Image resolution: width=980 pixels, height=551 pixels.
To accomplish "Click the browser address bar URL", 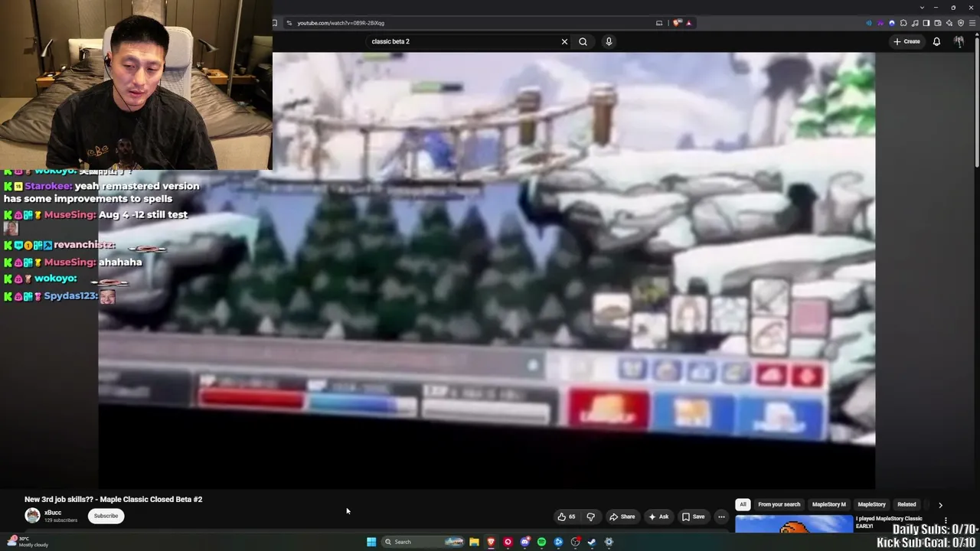I will tap(341, 23).
